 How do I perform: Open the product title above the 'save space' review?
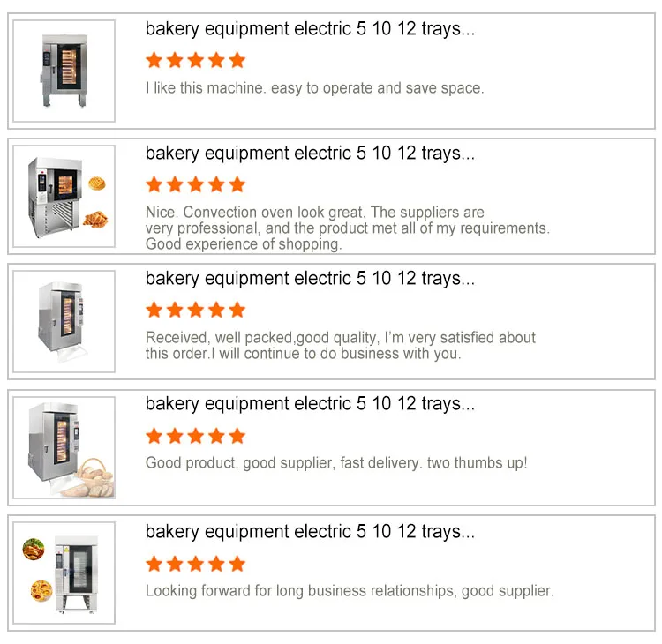coord(310,29)
